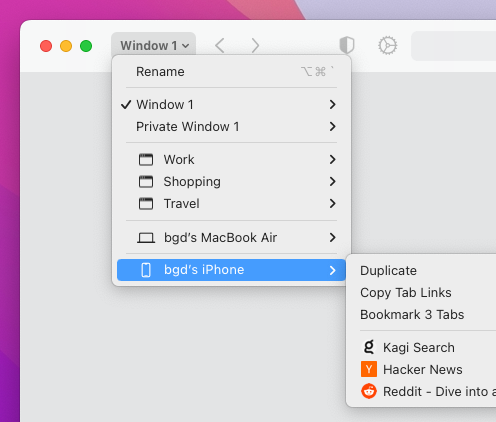Expand the bgd's MacBook Air chevron
This screenshot has height=422, width=496.
332,238
